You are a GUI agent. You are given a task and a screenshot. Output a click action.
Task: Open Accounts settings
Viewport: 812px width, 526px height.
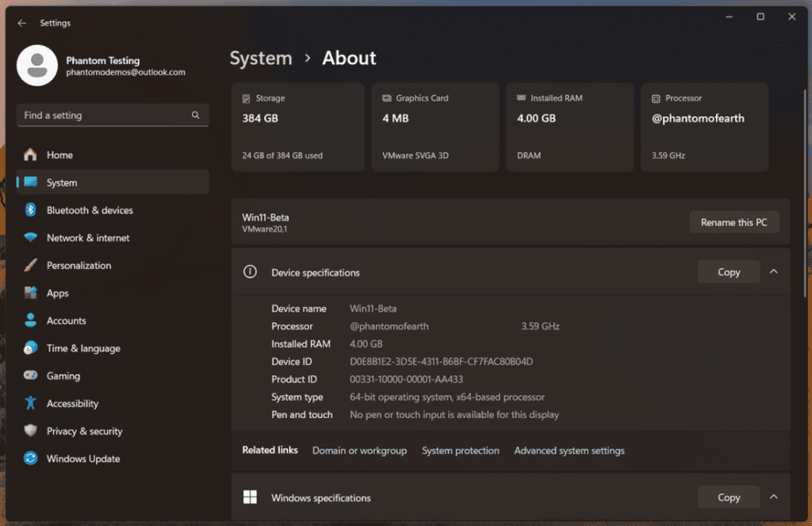click(x=113, y=321)
